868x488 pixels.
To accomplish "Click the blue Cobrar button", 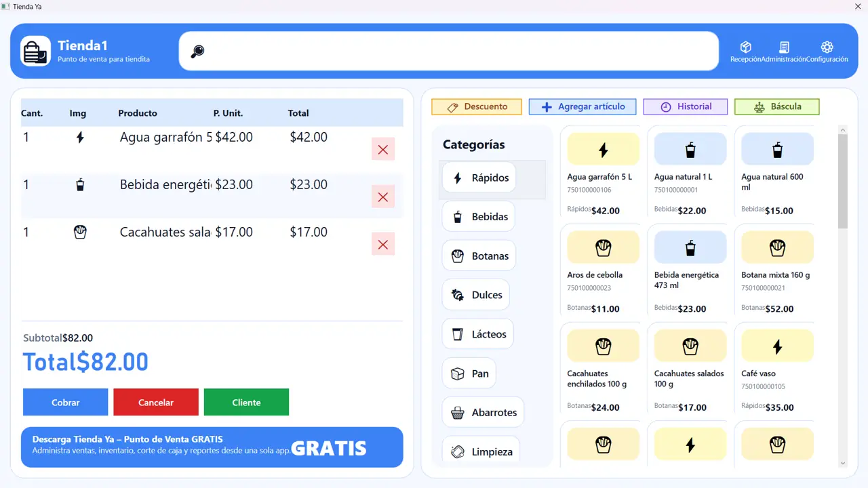I will click(x=66, y=402).
